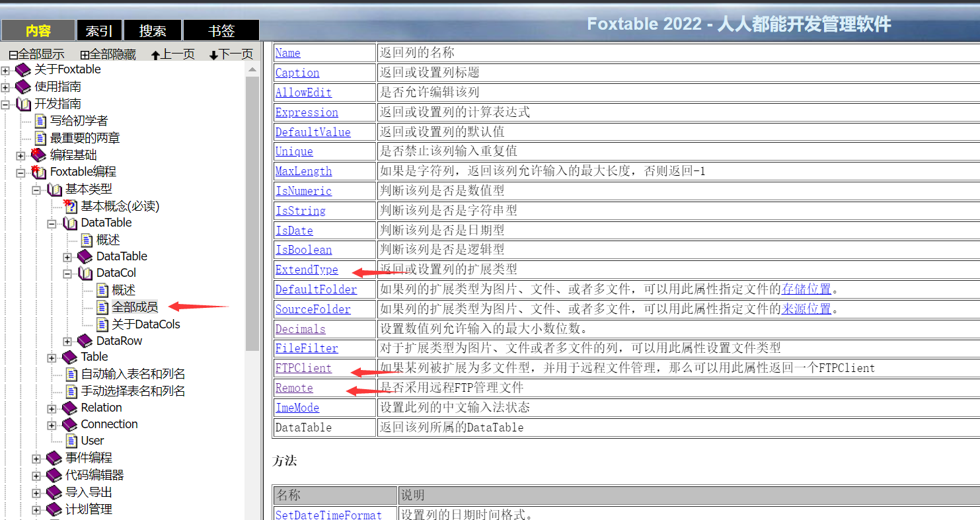Click the page icon next to 关于DataCols
Screen dimensions: 980x520
[102, 324]
